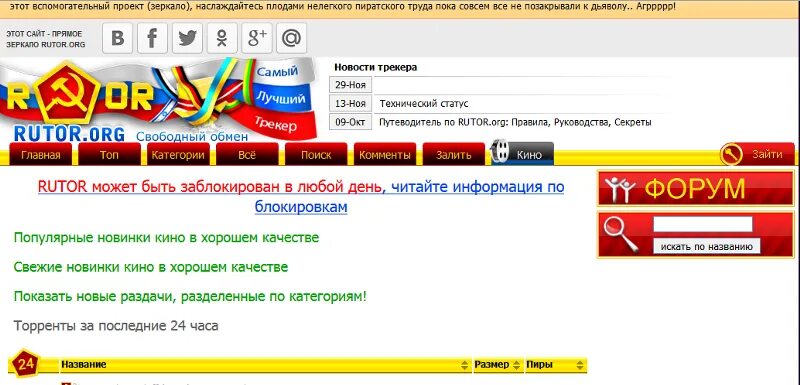The image size is (800, 385).
Task: Click the Свободный обмен slogan text
Action: click(x=192, y=137)
